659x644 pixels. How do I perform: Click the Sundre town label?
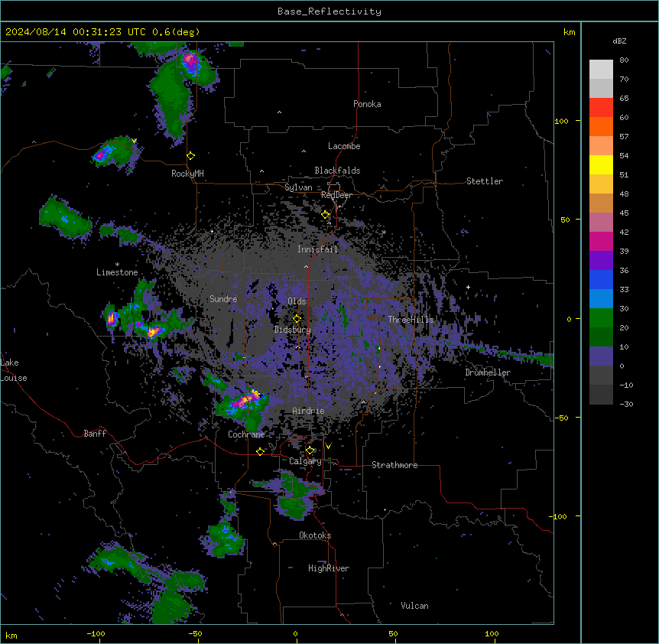tap(223, 299)
